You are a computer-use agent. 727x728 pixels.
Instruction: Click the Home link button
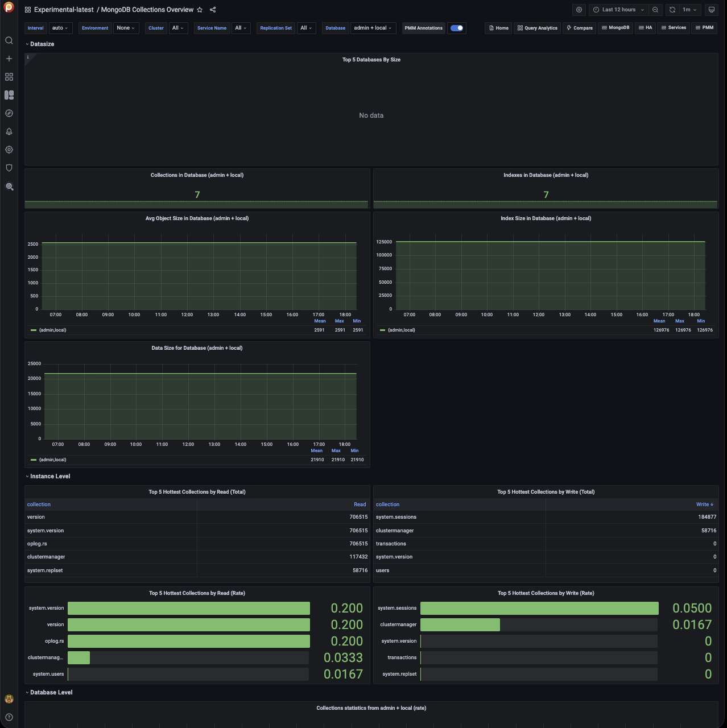[499, 28]
